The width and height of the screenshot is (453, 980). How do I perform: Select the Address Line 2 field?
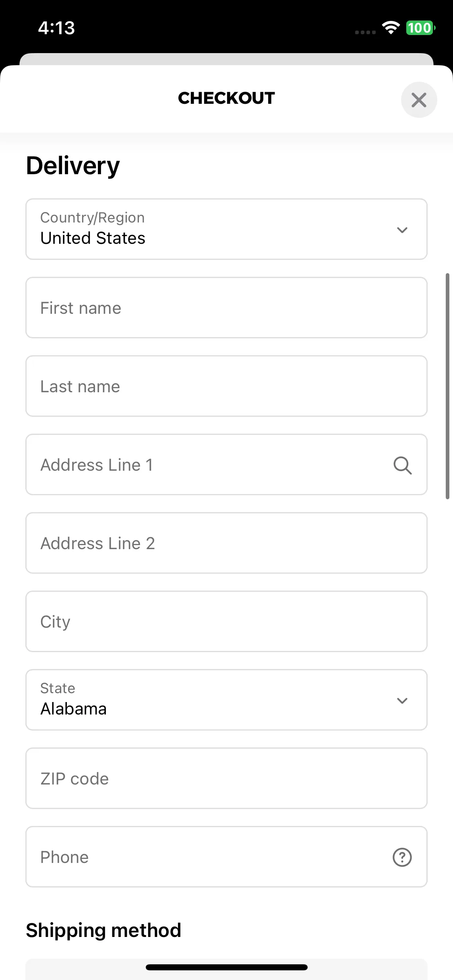[x=226, y=543]
